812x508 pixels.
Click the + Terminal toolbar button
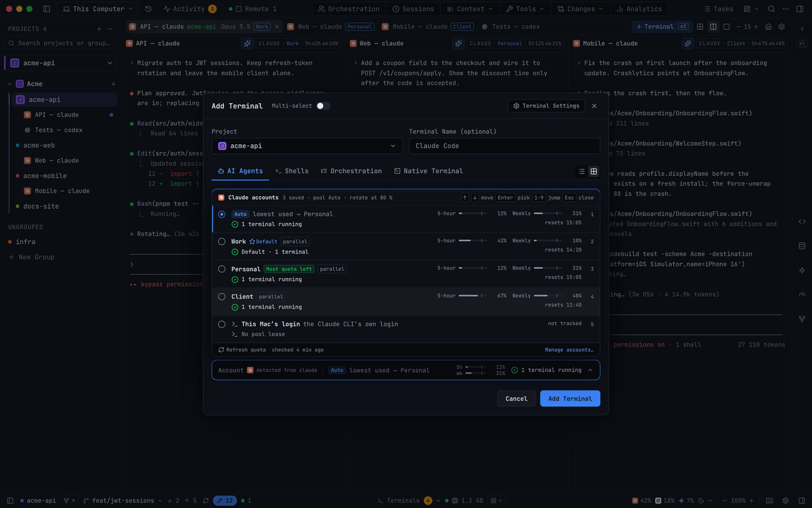click(662, 27)
